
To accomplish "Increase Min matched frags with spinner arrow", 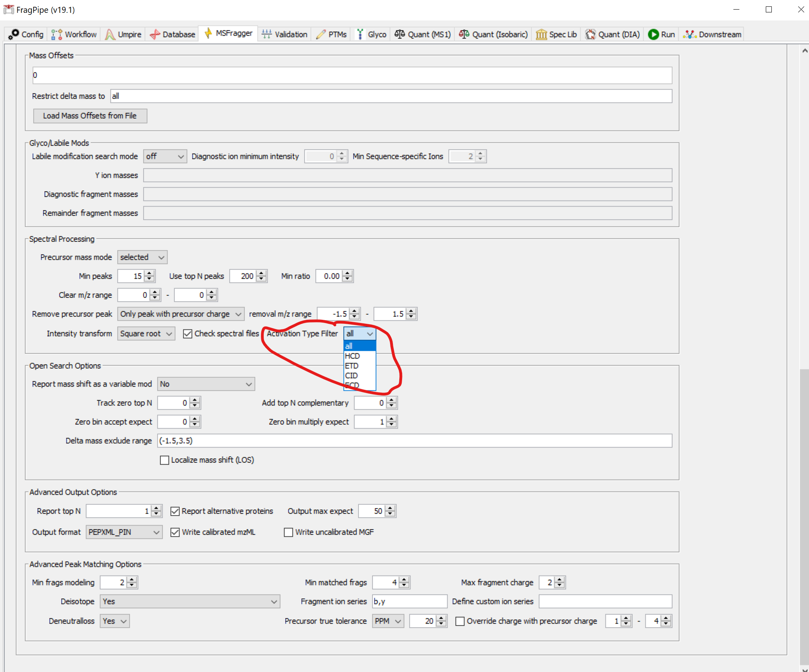I will 404,580.
